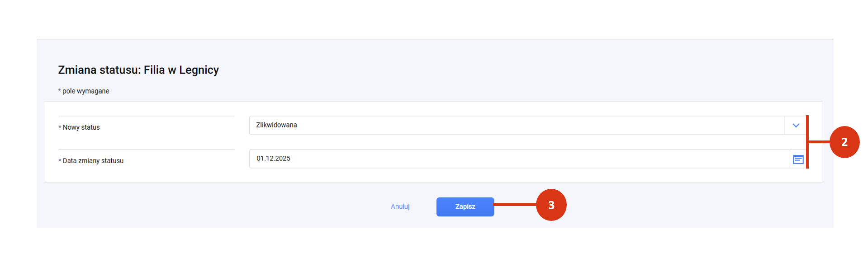The image size is (868, 276).
Task: Click the asterisk beside Nowy status
Action: click(x=60, y=128)
